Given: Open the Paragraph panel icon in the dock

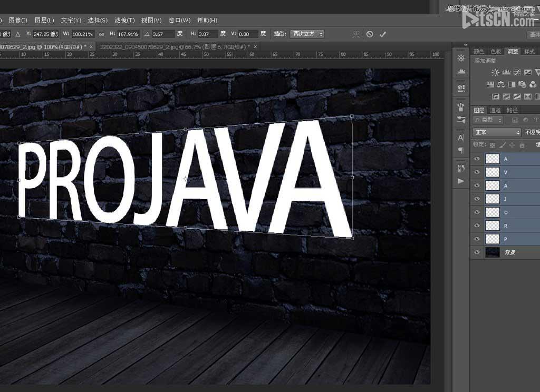Looking at the screenshot, I should [461, 150].
